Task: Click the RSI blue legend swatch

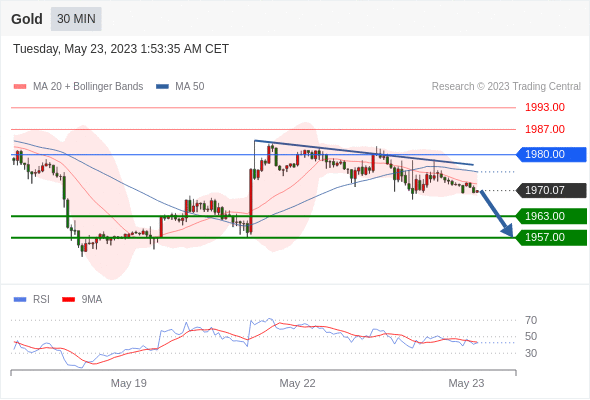Action: (20, 300)
